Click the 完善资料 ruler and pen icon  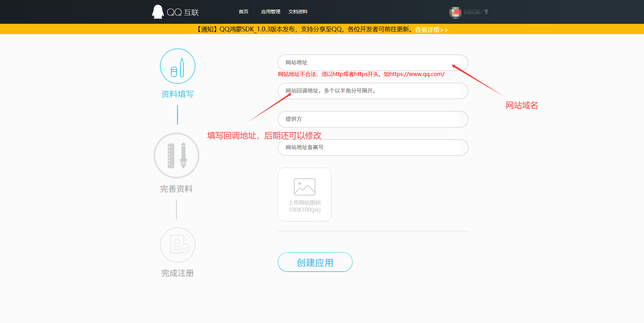pyautogui.click(x=176, y=155)
